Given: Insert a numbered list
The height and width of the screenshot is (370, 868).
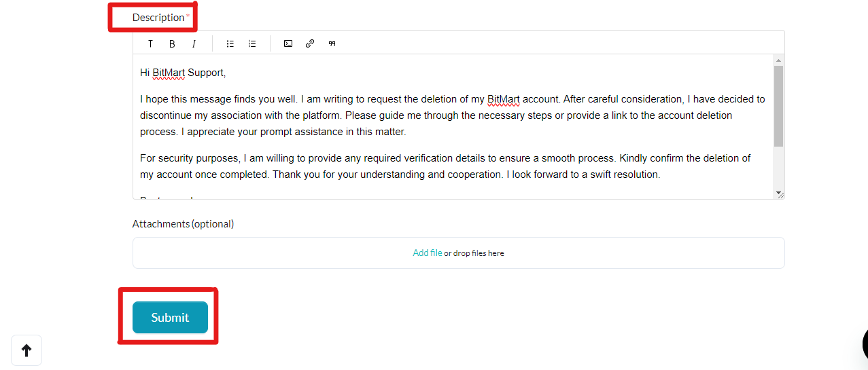Looking at the screenshot, I should coord(252,43).
